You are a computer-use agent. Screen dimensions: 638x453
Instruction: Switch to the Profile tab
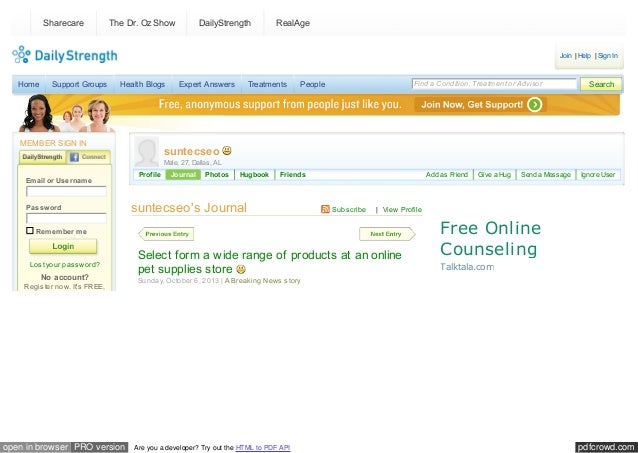(x=150, y=175)
